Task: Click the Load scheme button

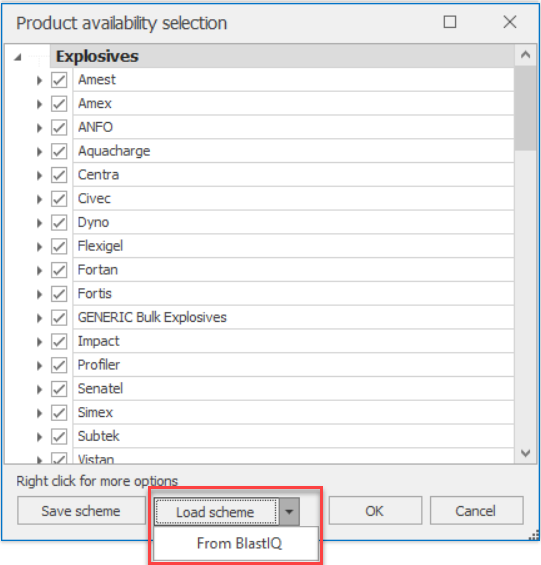Action: (x=216, y=512)
